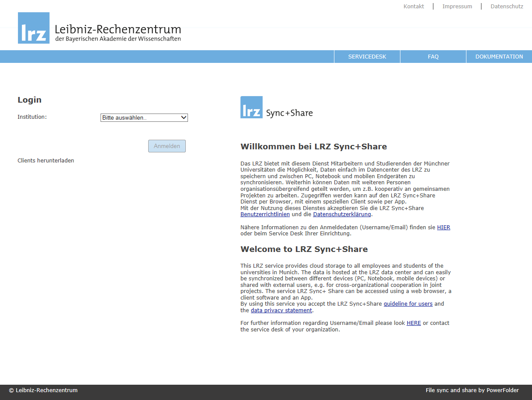The width and height of the screenshot is (532, 400).
Task: Follow the Benutzerrichtlinien link
Action: tap(265, 214)
